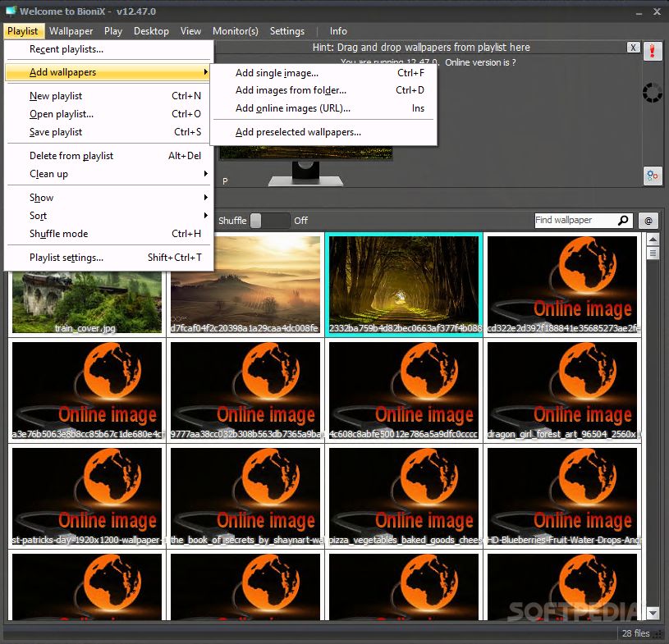Click the wallpaper grid scrollbar thumb

coord(653,253)
